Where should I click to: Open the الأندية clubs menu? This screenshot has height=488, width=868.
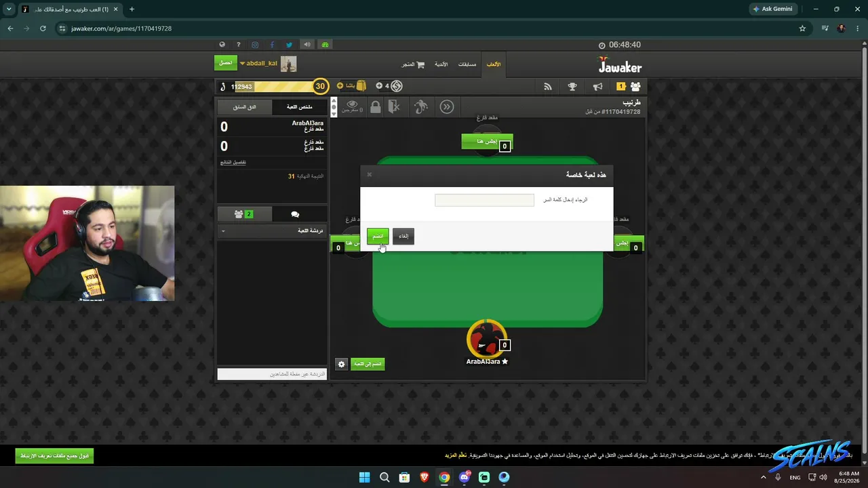[441, 64]
